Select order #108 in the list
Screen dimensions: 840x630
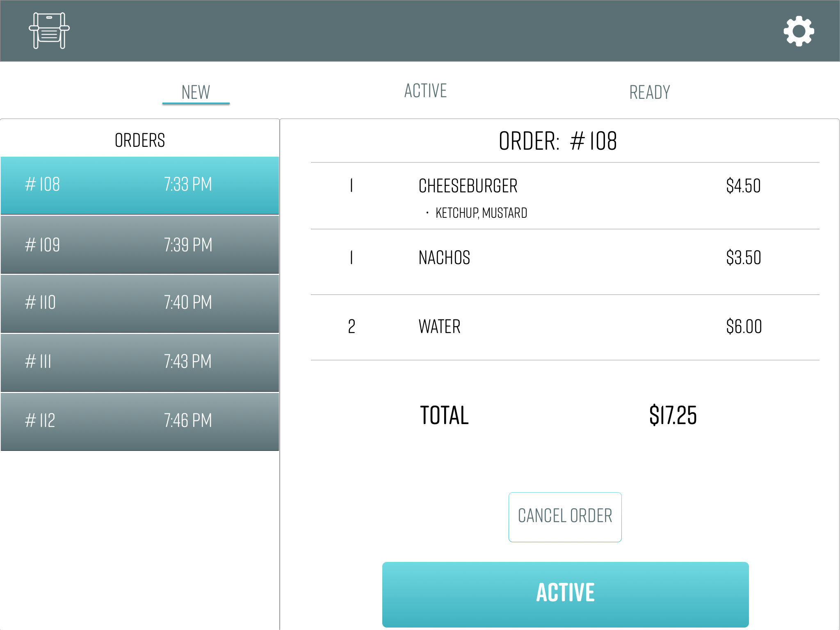[x=140, y=185]
